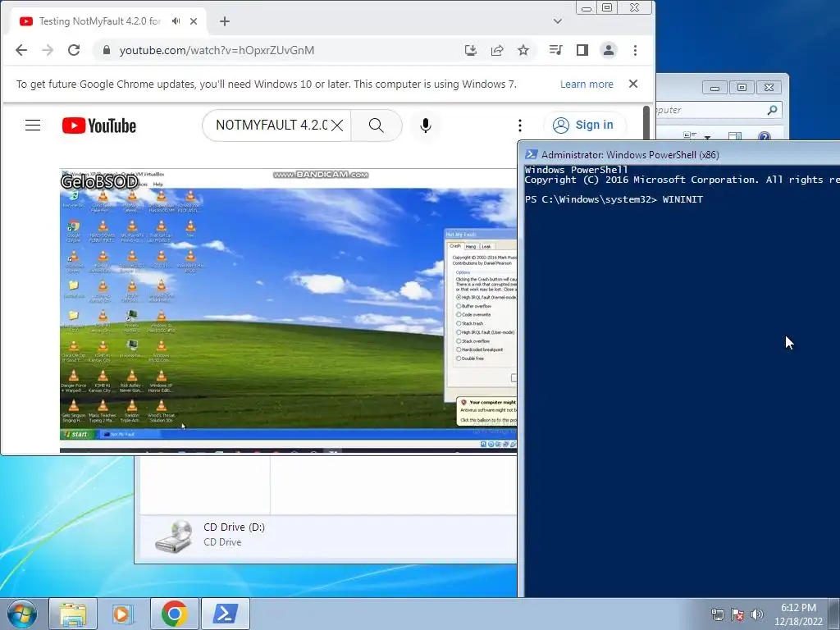Screen dimensions: 840x630
Task: Change view in Explorer toolbar
Action: (x=690, y=137)
